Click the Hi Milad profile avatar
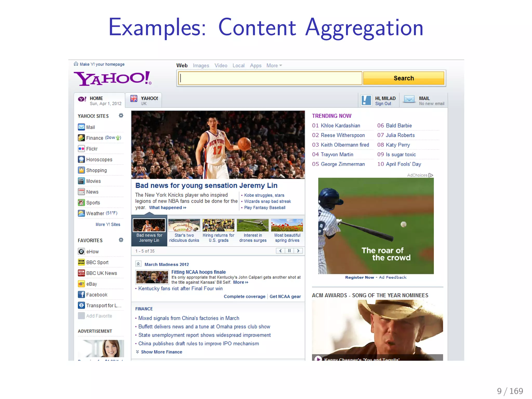Image resolution: width=532 pixels, height=399 pixels. pos(366,100)
